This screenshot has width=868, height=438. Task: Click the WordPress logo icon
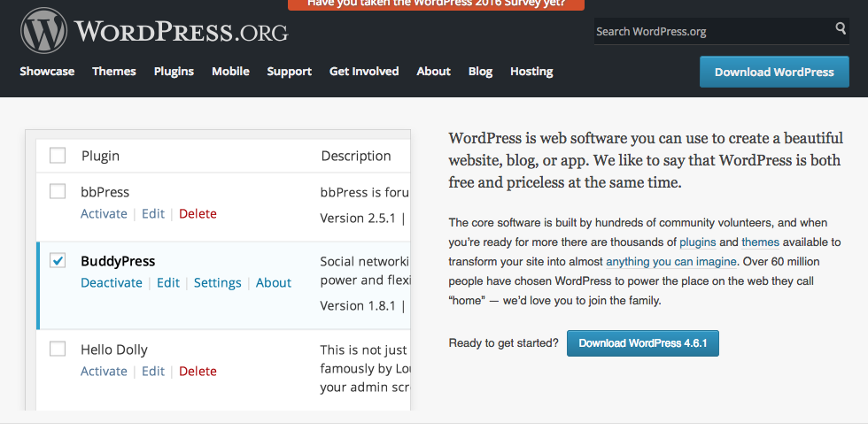43,31
